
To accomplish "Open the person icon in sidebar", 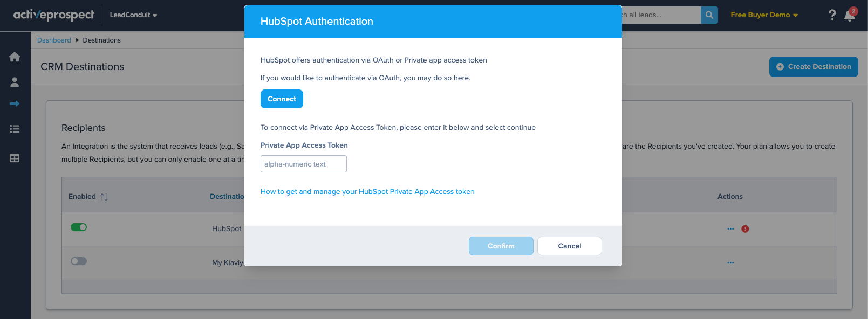I will (x=15, y=82).
